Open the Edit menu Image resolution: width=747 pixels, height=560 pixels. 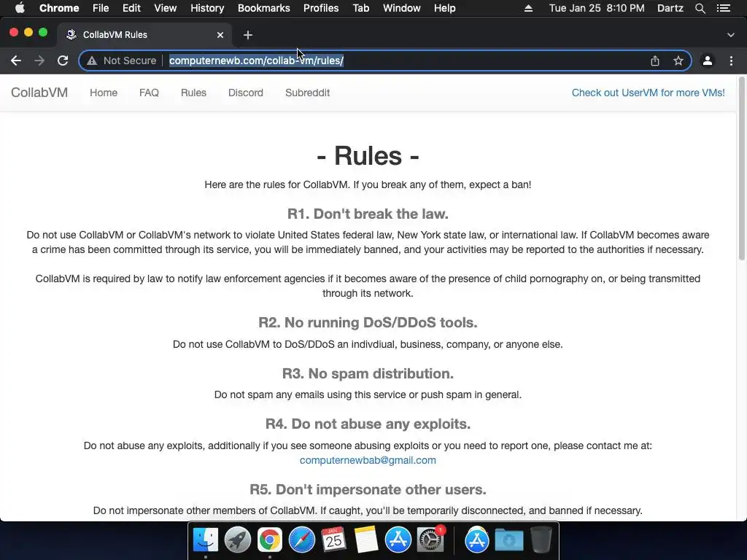tap(131, 8)
